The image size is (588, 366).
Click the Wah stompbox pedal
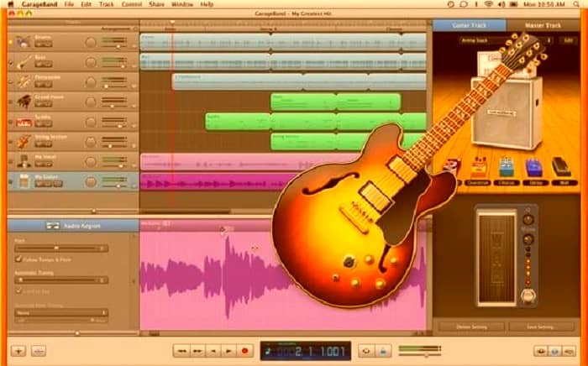tap(561, 167)
